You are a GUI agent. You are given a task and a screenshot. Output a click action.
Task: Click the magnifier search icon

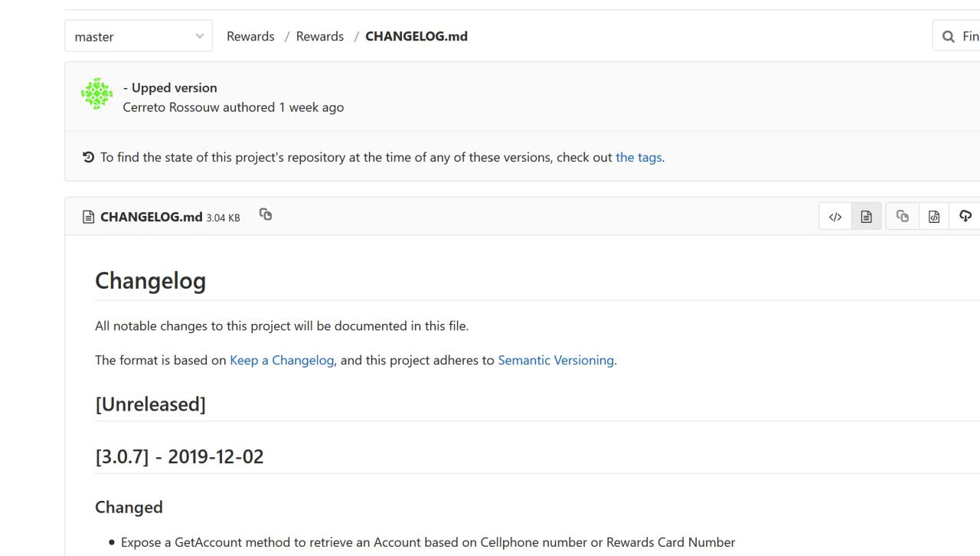click(949, 36)
